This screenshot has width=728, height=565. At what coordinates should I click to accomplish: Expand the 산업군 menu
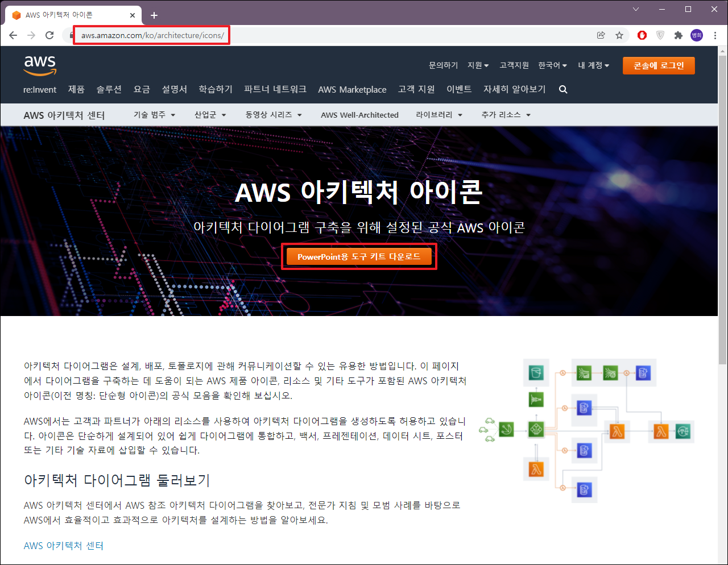pyautogui.click(x=210, y=115)
